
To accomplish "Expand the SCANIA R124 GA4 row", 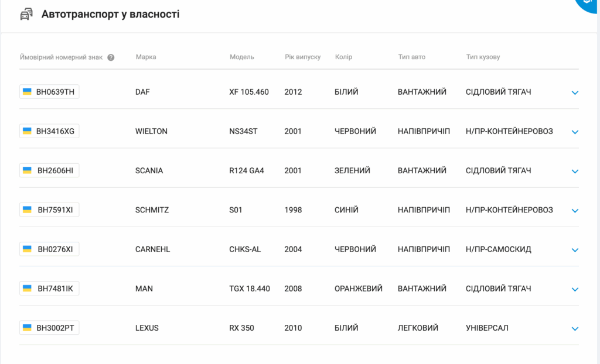I will pos(575,171).
